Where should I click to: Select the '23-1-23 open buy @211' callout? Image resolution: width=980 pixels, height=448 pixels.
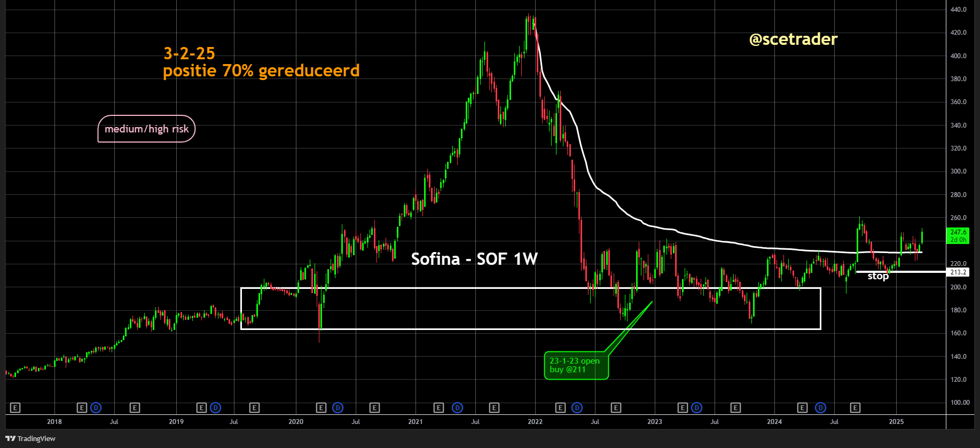coord(576,365)
